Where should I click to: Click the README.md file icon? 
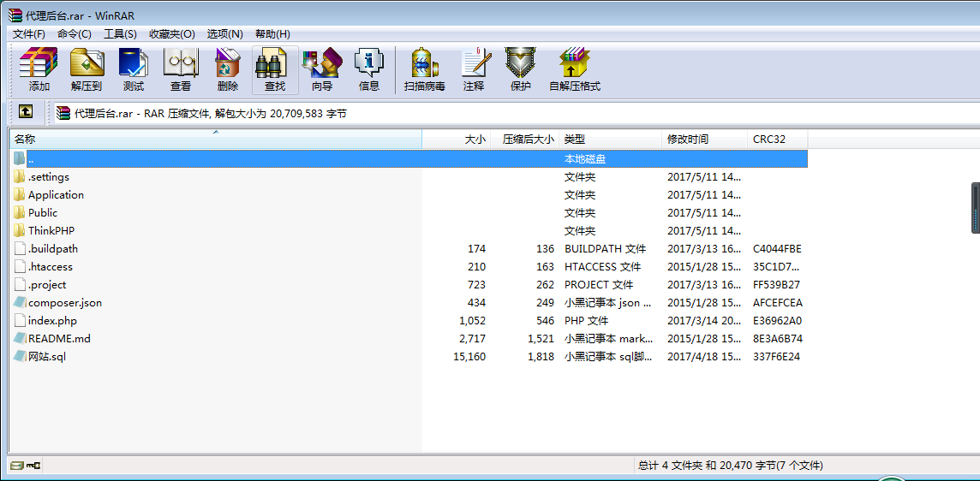(x=20, y=339)
